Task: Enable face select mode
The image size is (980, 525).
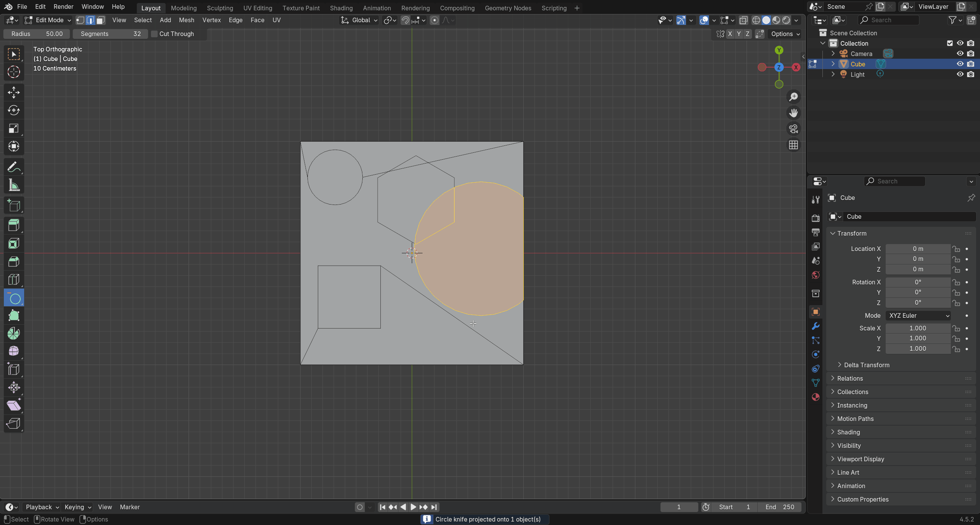Action: point(100,20)
